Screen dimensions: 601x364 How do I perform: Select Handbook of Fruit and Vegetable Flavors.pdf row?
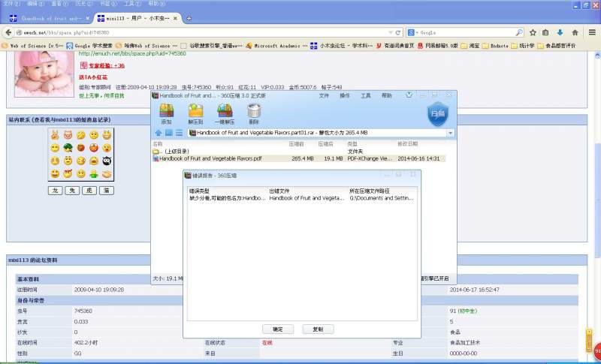point(299,158)
